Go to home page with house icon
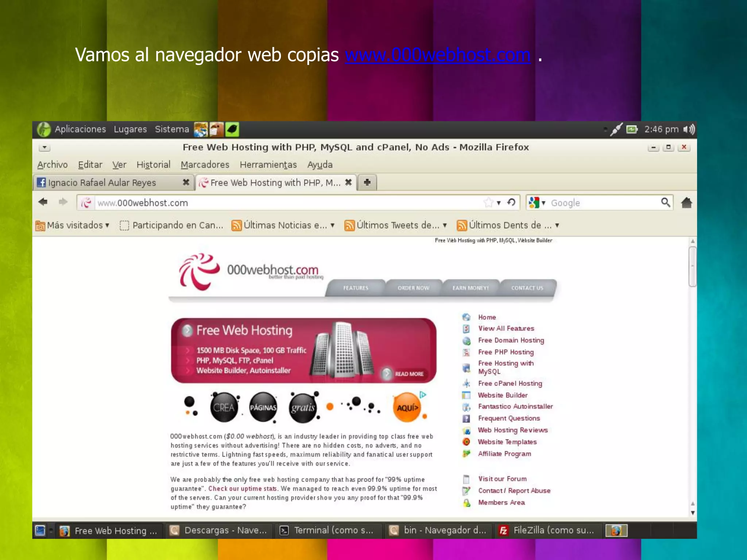Viewport: 747px width, 560px height. pos(686,203)
